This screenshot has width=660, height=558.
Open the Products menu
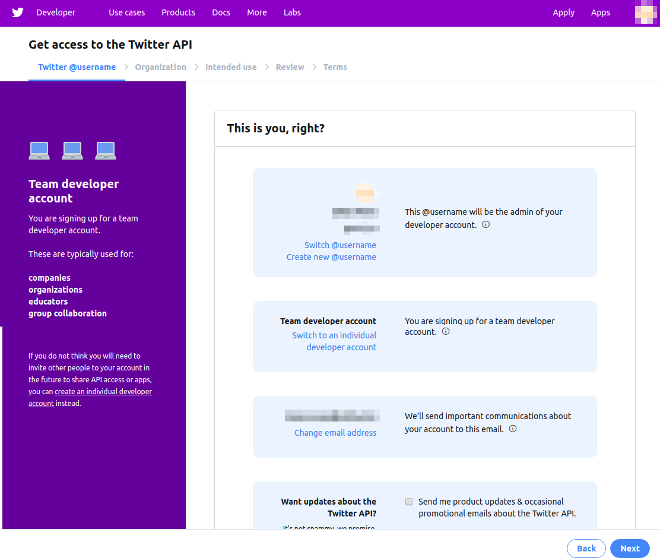click(178, 13)
